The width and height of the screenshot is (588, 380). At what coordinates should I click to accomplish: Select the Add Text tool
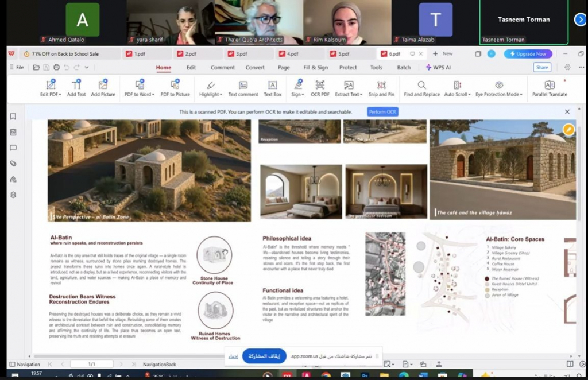[x=76, y=88]
